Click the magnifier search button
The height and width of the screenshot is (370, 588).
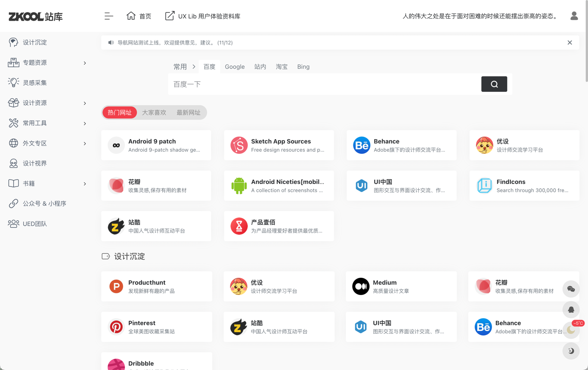pyautogui.click(x=494, y=84)
